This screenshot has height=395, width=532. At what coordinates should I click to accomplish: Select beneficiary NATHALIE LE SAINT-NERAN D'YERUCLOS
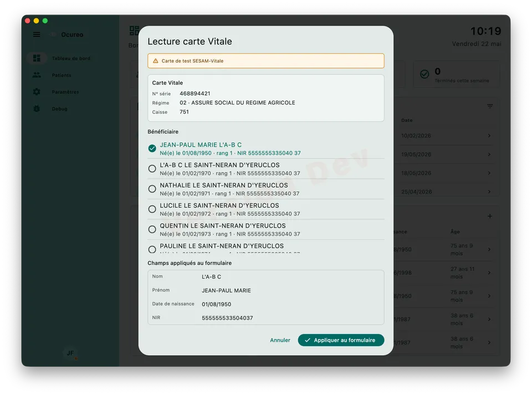[266, 189]
